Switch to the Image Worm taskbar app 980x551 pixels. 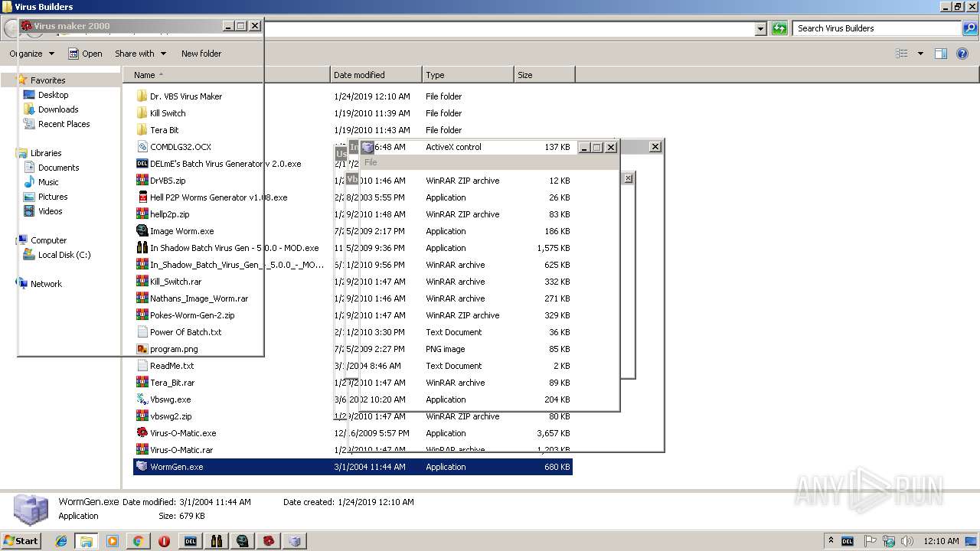coord(243,541)
